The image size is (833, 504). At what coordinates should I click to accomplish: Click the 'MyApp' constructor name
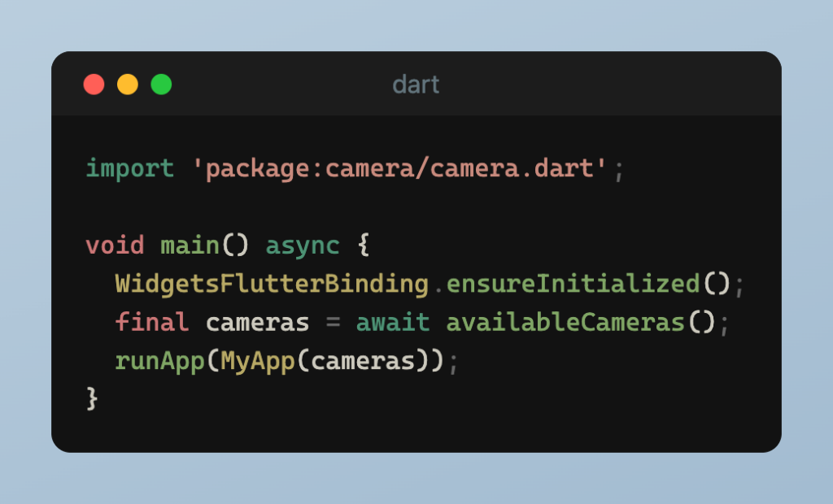pyautogui.click(x=258, y=362)
